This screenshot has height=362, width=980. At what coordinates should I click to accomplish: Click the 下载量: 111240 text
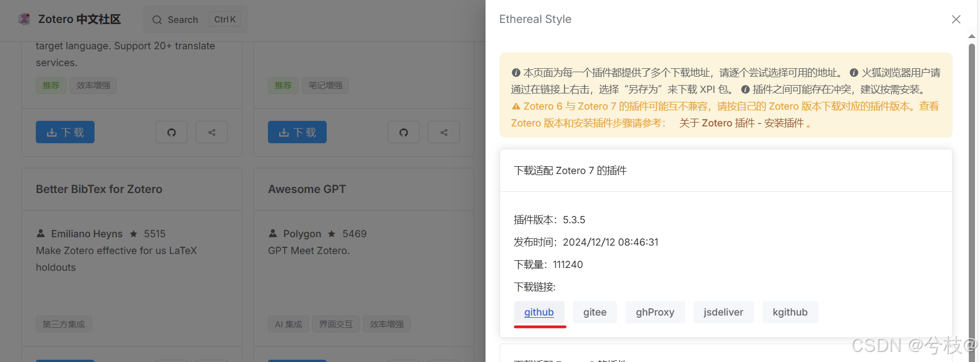click(548, 265)
